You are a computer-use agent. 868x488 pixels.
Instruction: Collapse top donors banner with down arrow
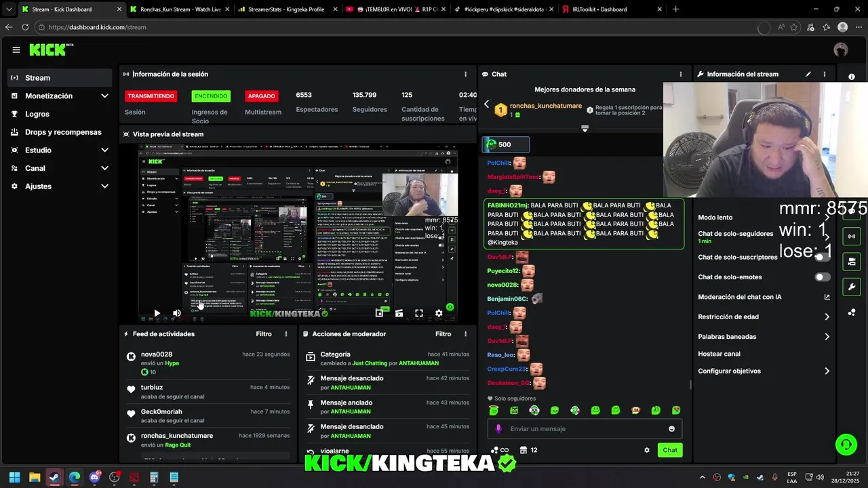585,129
